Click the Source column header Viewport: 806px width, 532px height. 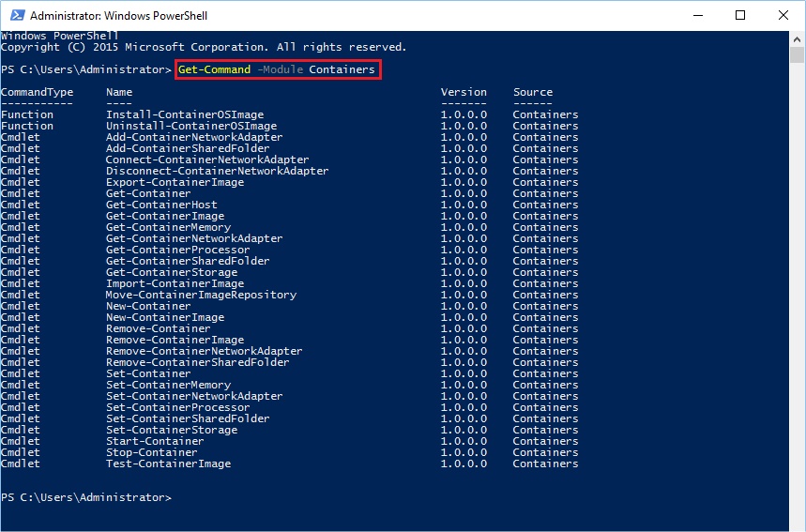point(533,92)
